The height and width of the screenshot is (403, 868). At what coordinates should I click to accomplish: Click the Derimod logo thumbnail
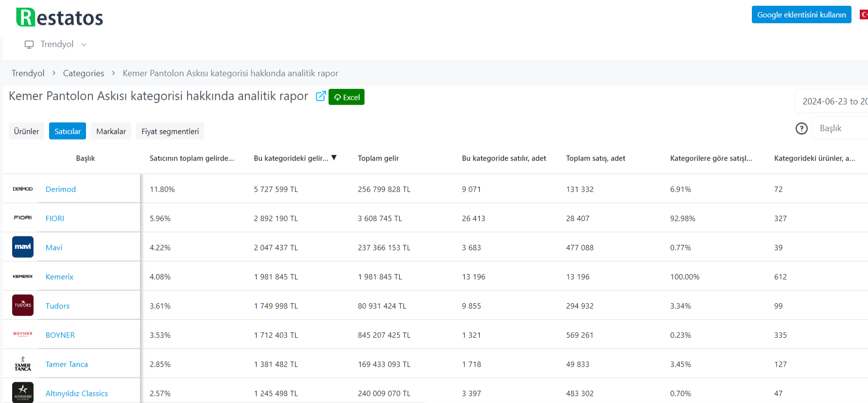pyautogui.click(x=23, y=189)
